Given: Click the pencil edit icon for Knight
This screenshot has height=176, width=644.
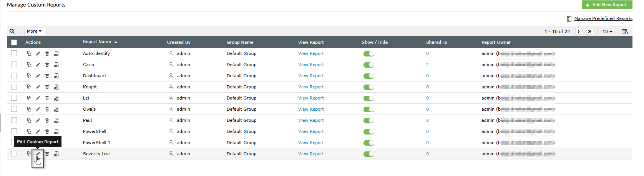Looking at the screenshot, I should tap(38, 87).
